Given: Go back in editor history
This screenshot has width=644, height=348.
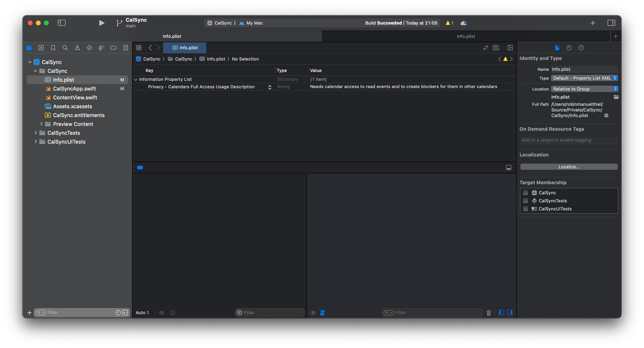Looking at the screenshot, I should click(x=150, y=48).
